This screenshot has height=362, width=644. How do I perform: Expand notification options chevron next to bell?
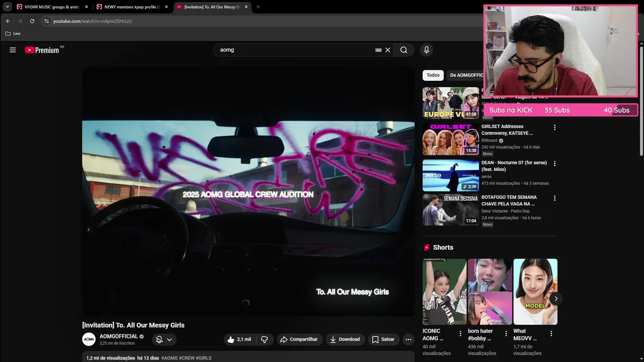[170, 339]
